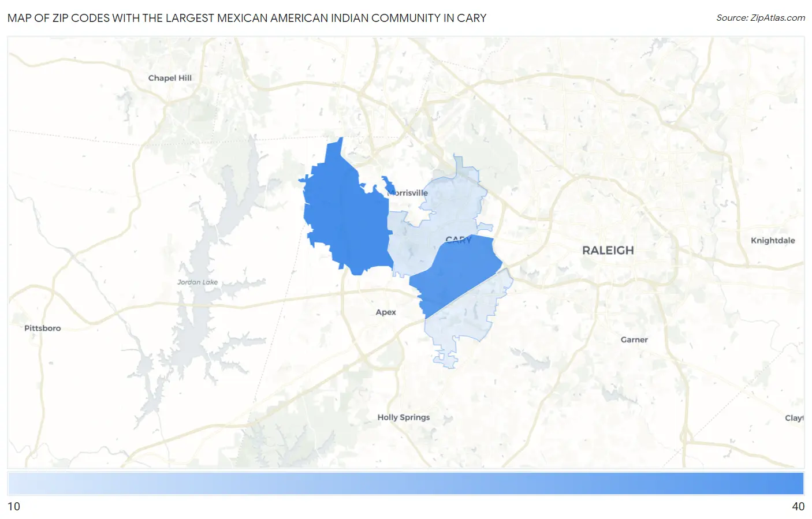
Task: Click the legend maximum value 40
Action: click(798, 506)
